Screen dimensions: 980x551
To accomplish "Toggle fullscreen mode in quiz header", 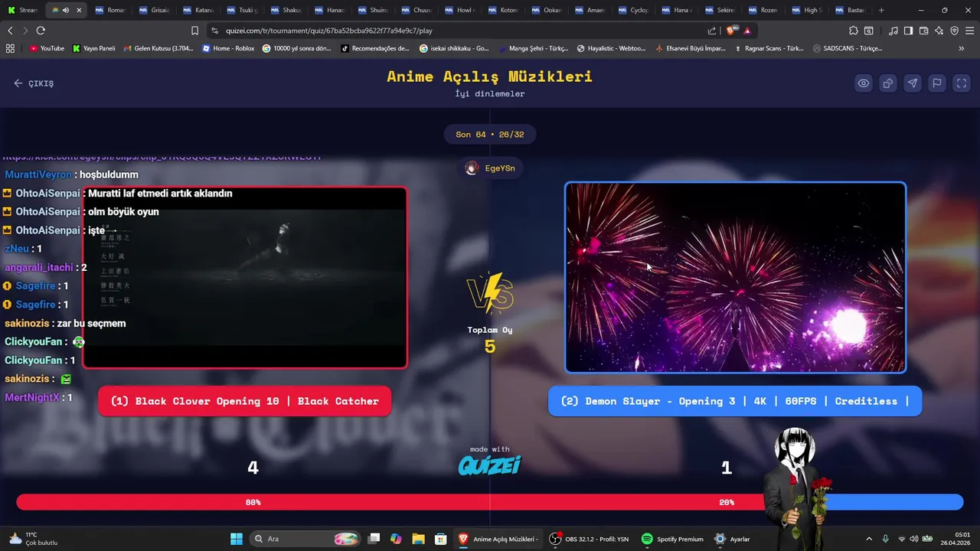I will tap(962, 83).
